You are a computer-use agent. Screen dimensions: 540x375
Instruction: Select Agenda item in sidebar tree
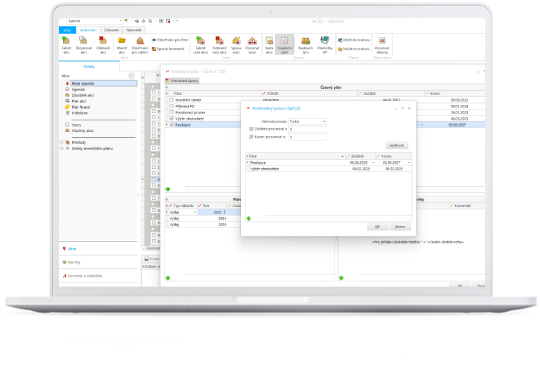point(78,89)
